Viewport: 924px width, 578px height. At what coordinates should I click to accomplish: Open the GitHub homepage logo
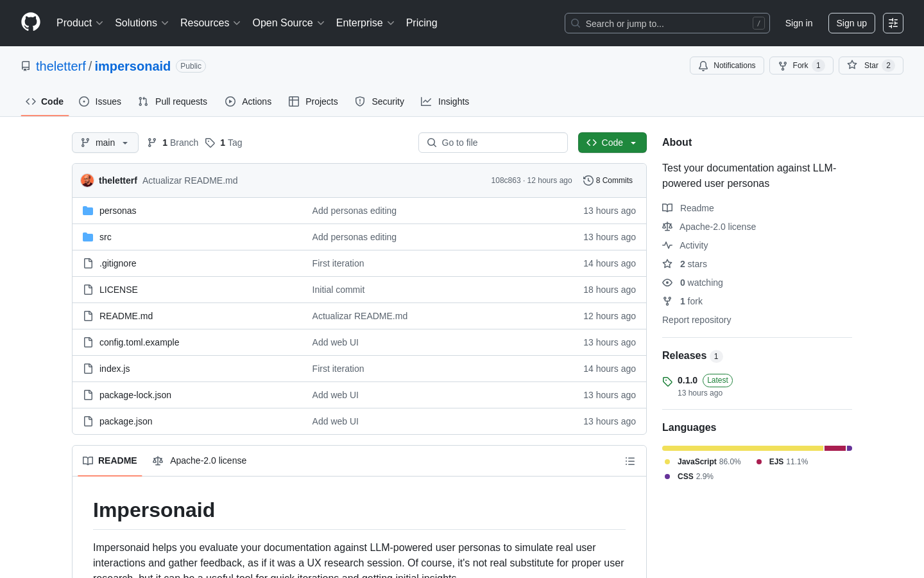[31, 22]
